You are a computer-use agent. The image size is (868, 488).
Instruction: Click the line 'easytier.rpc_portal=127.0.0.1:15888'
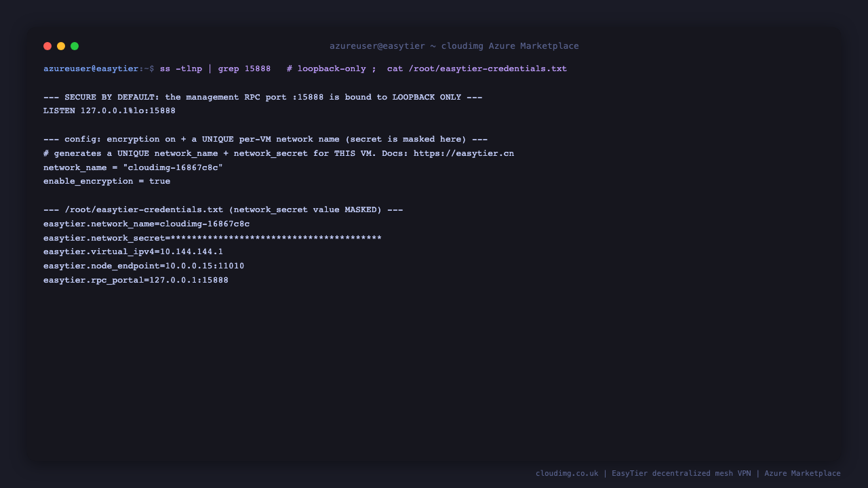136,281
